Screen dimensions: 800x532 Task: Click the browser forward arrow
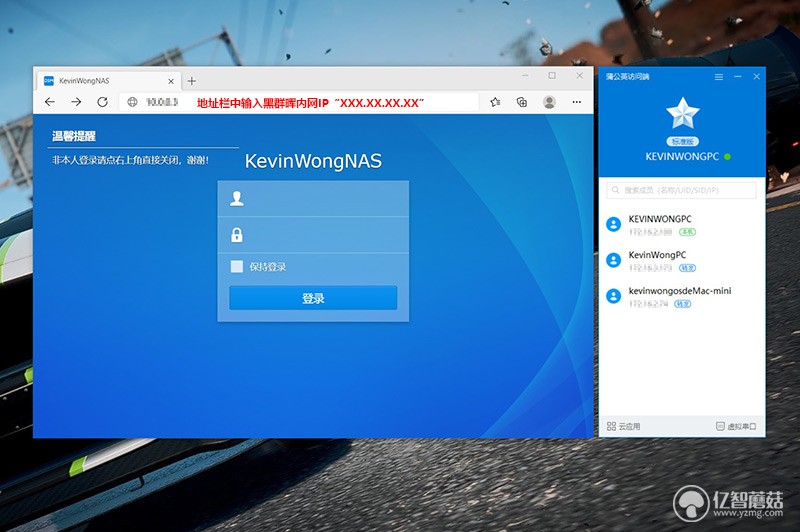76,102
